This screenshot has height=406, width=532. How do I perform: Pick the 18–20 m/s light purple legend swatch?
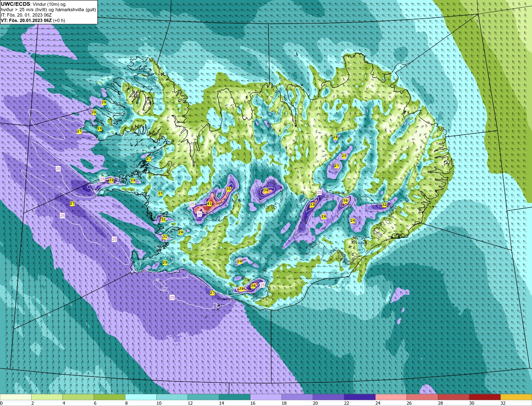point(297,397)
